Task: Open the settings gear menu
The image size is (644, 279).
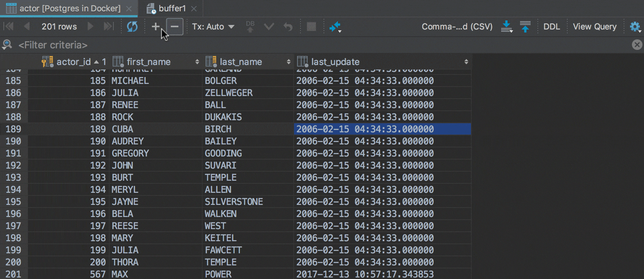Action: (x=635, y=26)
